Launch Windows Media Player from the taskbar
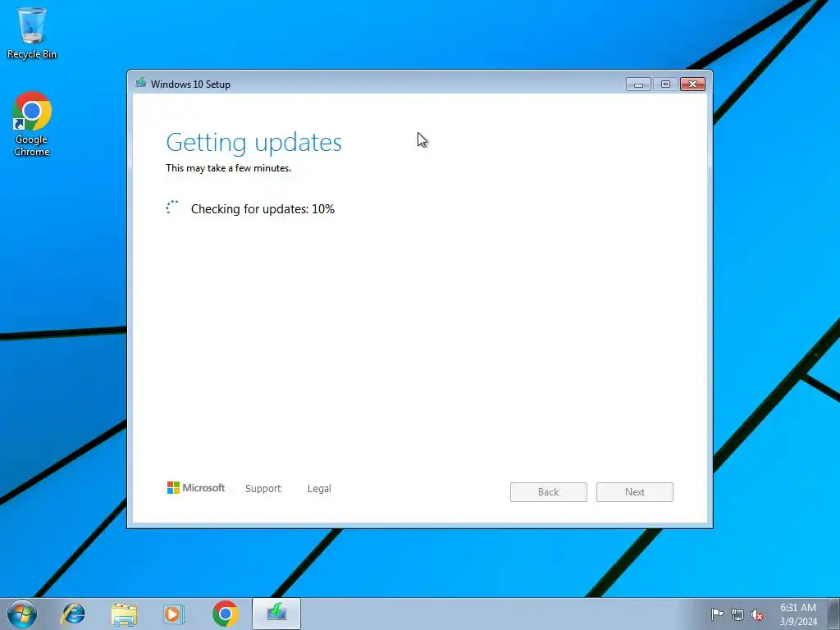Screen dimensions: 840x630 [x=174, y=614]
